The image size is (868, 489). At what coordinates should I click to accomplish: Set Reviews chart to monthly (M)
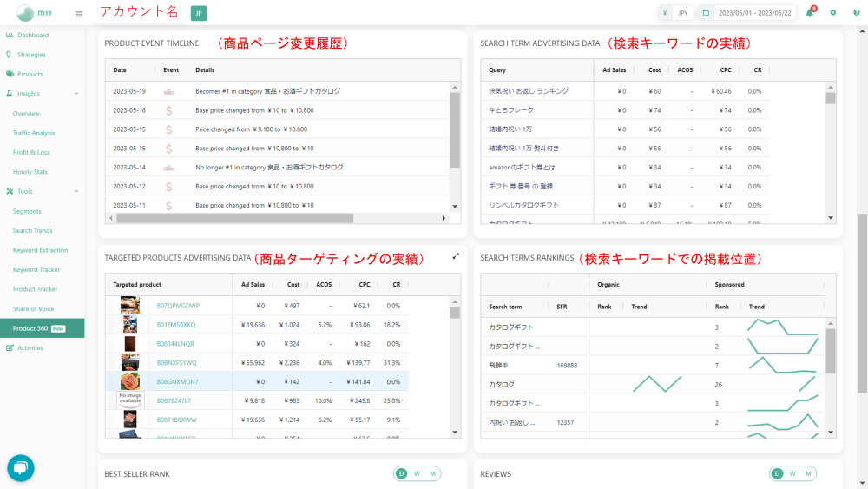coord(807,473)
